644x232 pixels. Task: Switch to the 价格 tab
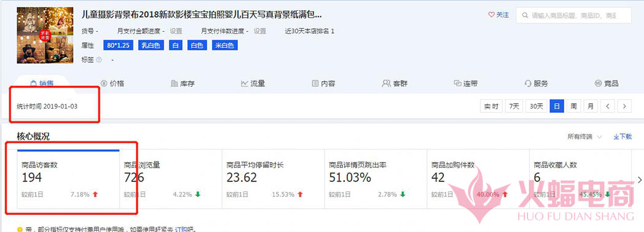click(112, 83)
